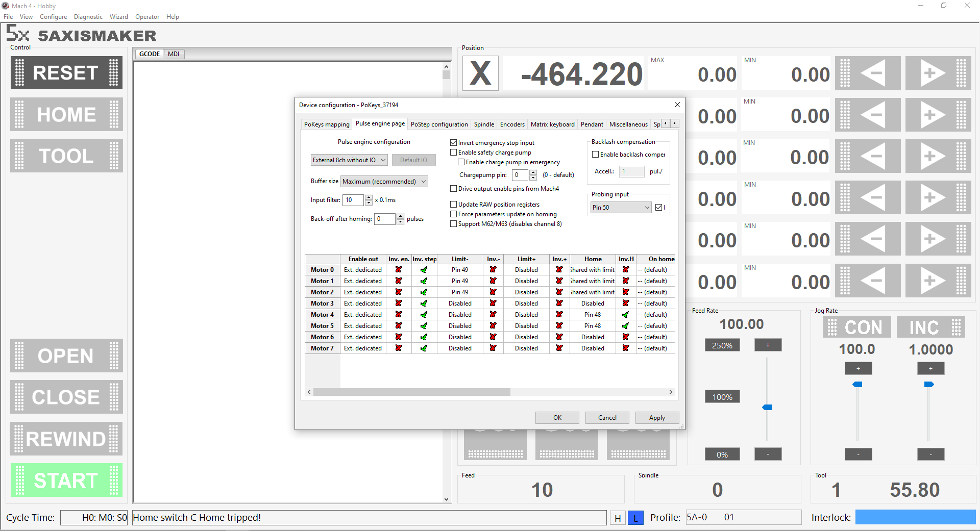The height and width of the screenshot is (531, 980).
Task: Enable safety charge pump checkbox
Action: click(x=453, y=153)
